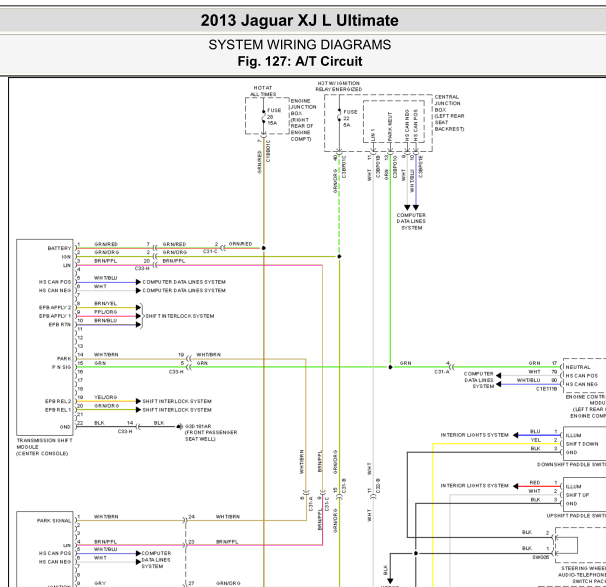Click the "BRN/BLU" wire color label
Image resolution: width=606 pixels, height=587 pixels.
tap(106, 321)
